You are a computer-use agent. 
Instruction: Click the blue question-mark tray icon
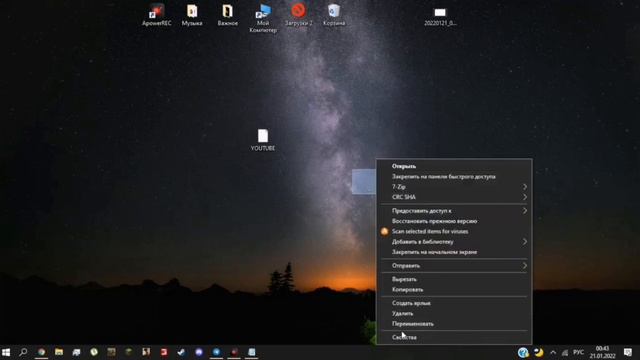tap(523, 352)
